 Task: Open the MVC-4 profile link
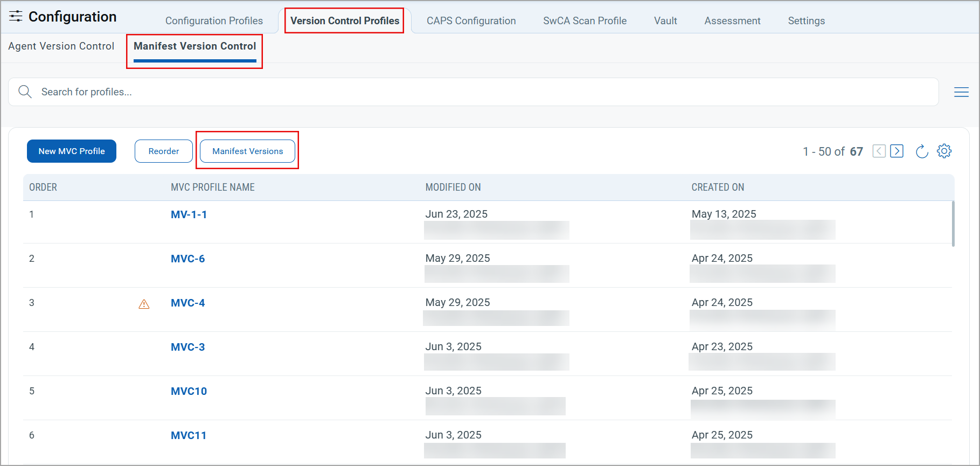pos(187,303)
